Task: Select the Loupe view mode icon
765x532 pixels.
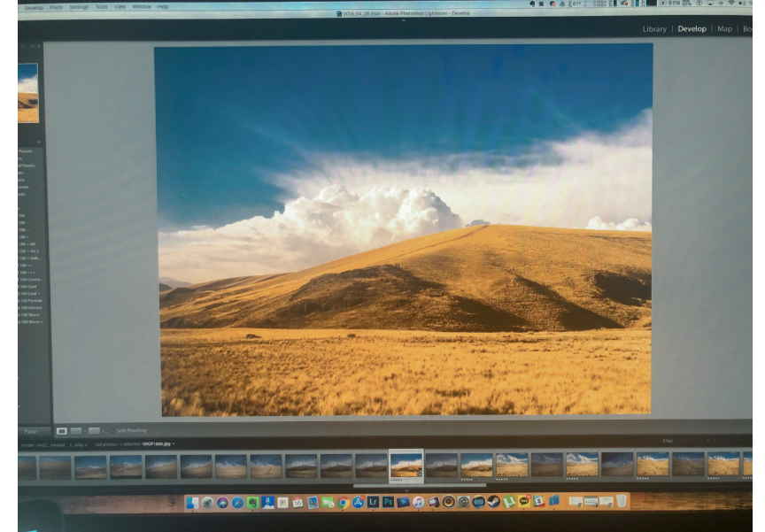Action: (x=61, y=431)
